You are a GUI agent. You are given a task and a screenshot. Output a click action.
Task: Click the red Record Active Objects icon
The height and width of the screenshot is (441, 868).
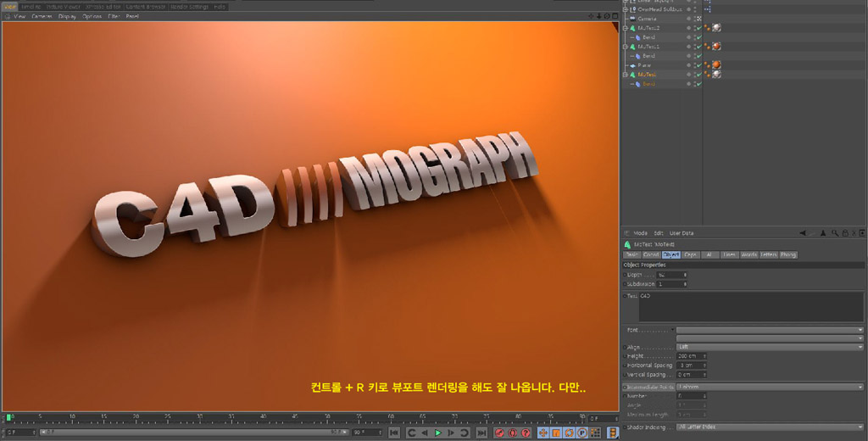(499, 433)
